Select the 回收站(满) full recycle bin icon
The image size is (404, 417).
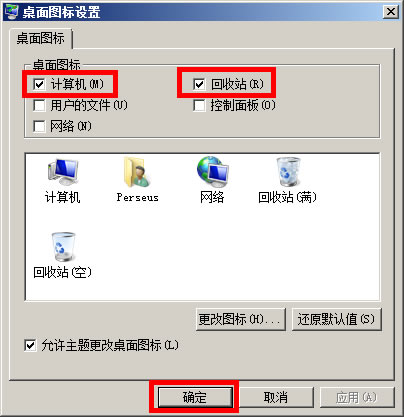click(287, 172)
